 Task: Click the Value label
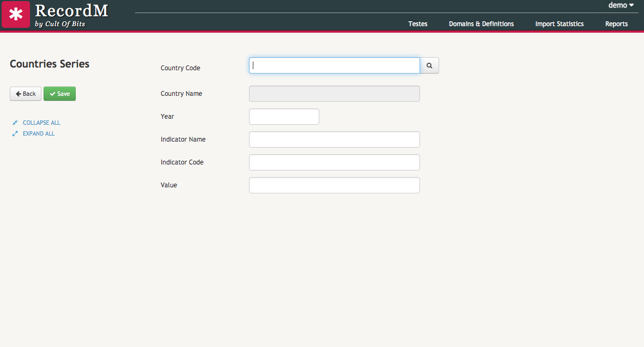pos(169,185)
